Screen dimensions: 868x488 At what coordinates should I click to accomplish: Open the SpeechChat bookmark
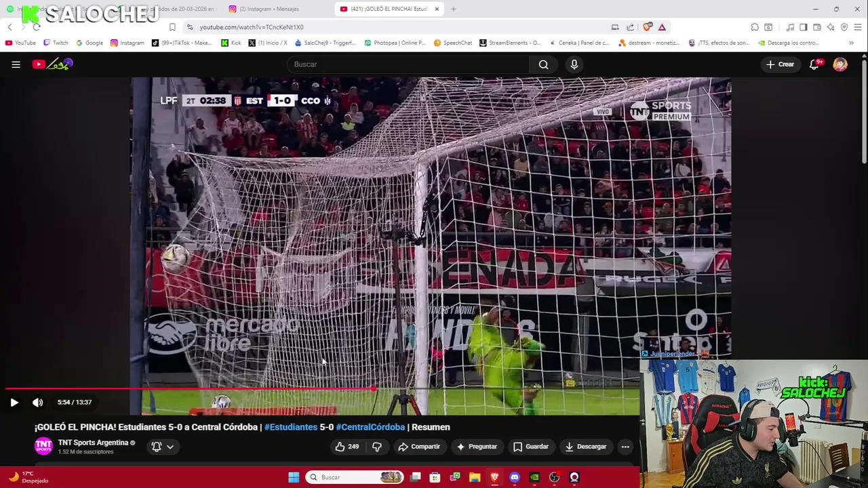[x=453, y=43]
